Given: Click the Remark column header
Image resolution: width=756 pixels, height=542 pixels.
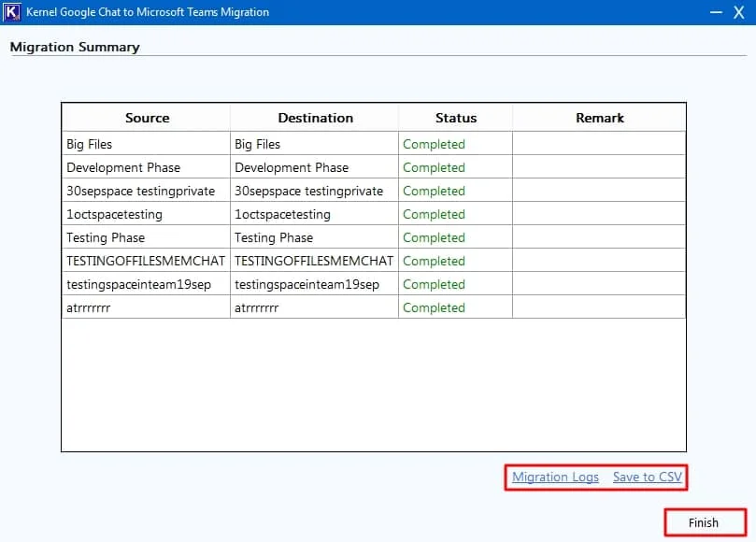Looking at the screenshot, I should [599, 118].
